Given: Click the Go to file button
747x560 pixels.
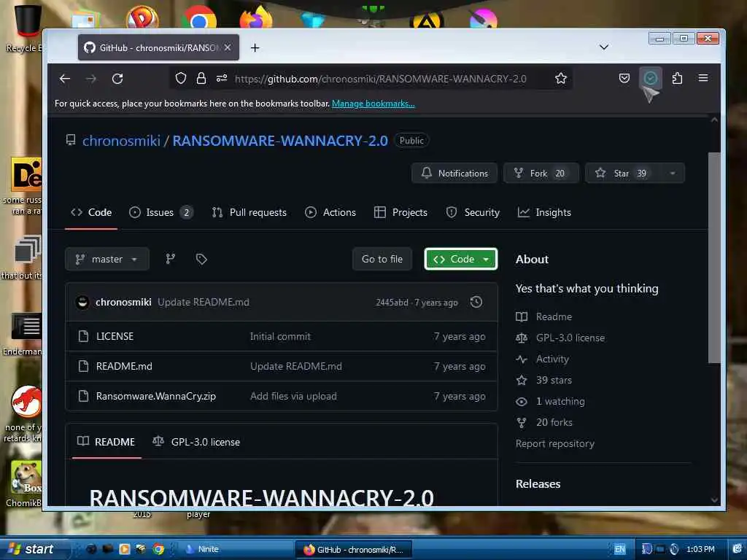Looking at the screenshot, I should (382, 259).
